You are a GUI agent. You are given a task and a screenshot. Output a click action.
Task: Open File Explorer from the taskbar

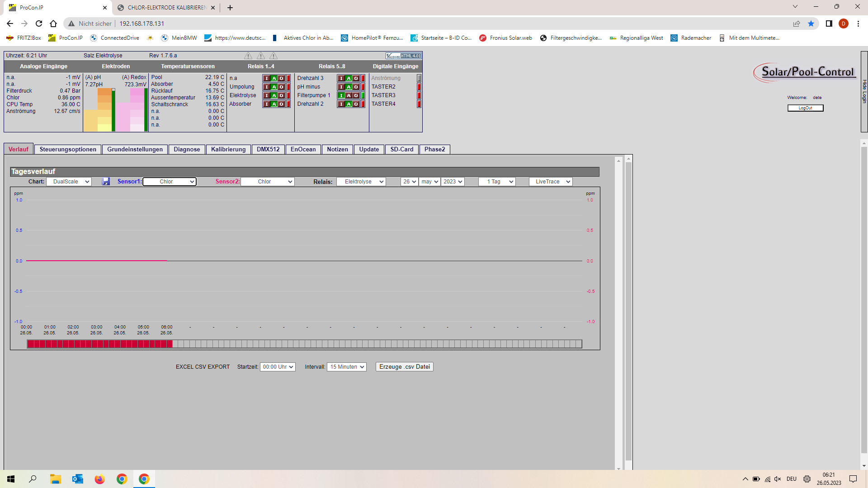[55, 479]
